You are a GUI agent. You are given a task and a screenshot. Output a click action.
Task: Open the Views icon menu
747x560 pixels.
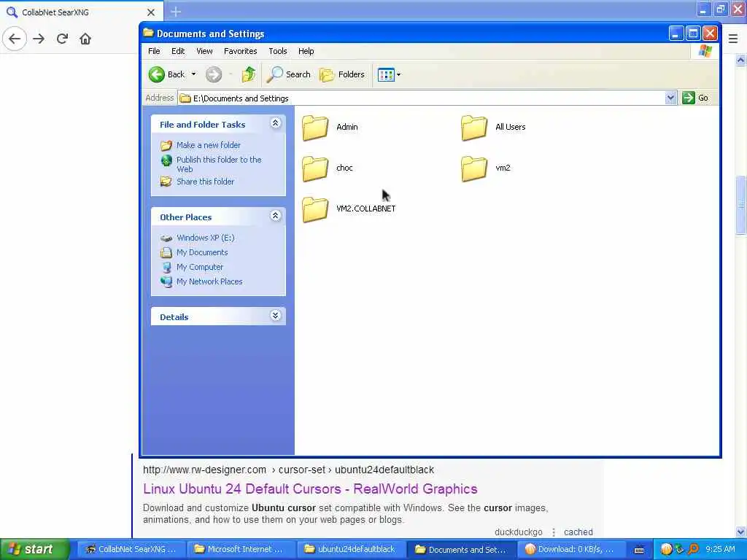390,74
